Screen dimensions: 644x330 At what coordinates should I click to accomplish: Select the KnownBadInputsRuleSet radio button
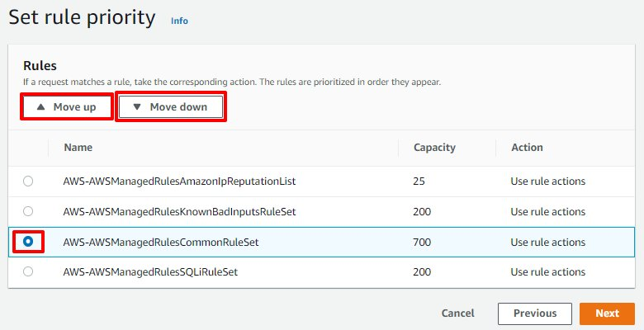[x=29, y=211]
